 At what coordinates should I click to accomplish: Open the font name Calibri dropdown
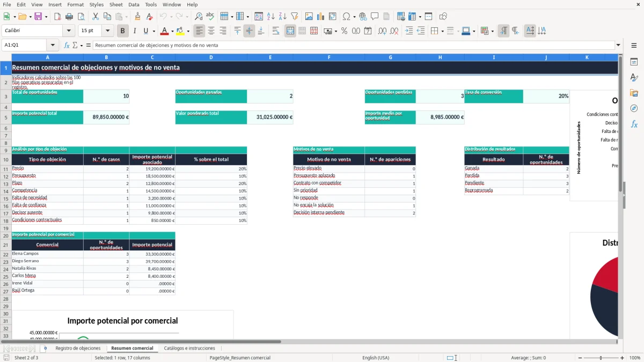(x=68, y=31)
